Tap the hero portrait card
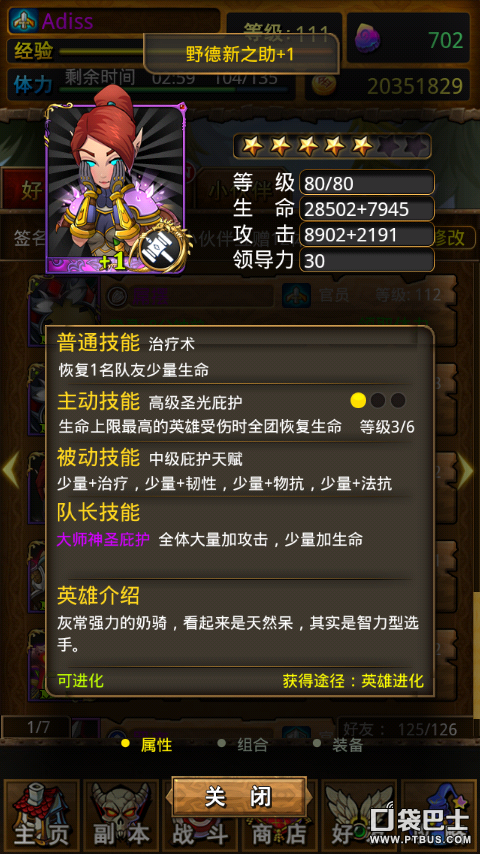480x854 pixels. coord(116,188)
